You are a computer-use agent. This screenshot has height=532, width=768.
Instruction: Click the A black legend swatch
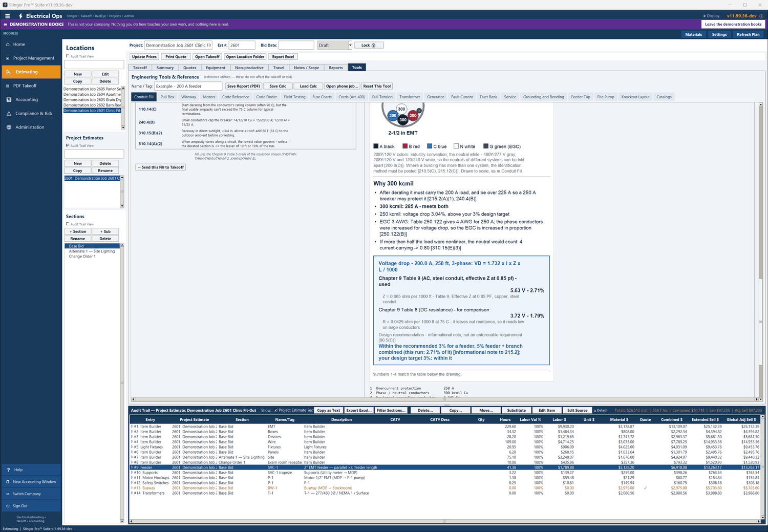click(376, 146)
